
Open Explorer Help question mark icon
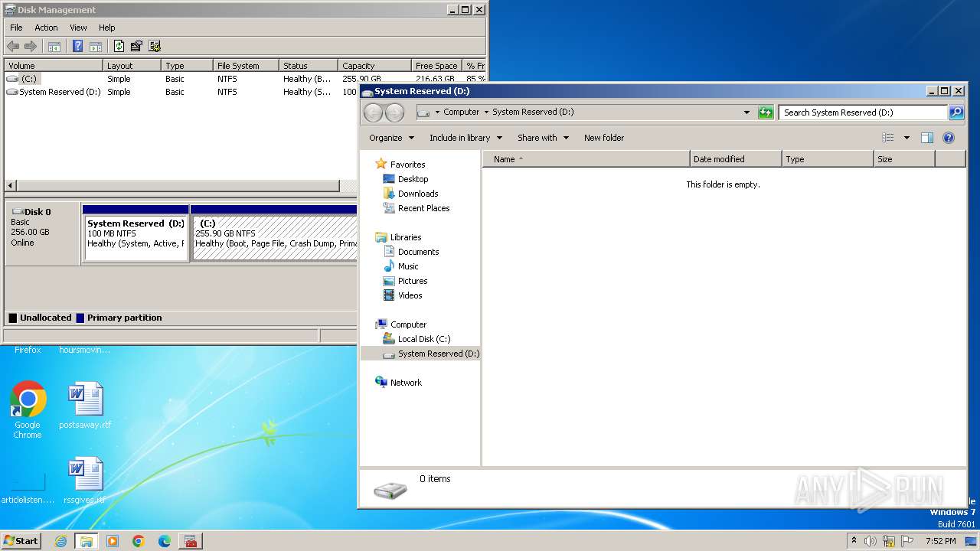tap(949, 138)
